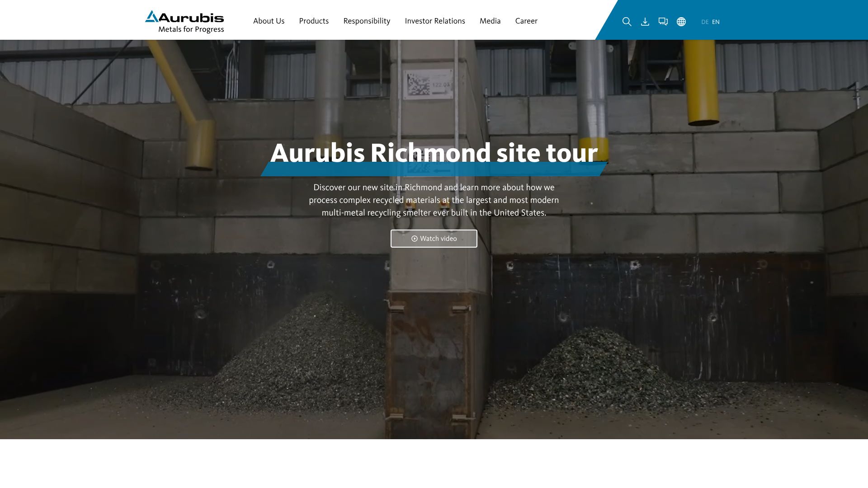The image size is (868, 488).
Task: Click the Aurubis wordmark text
Action: click(x=191, y=17)
